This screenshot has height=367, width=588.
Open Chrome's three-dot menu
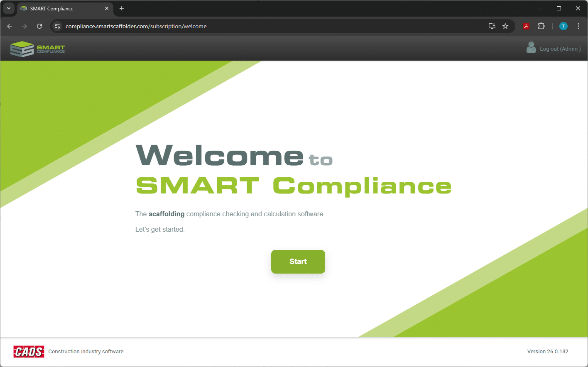click(578, 26)
